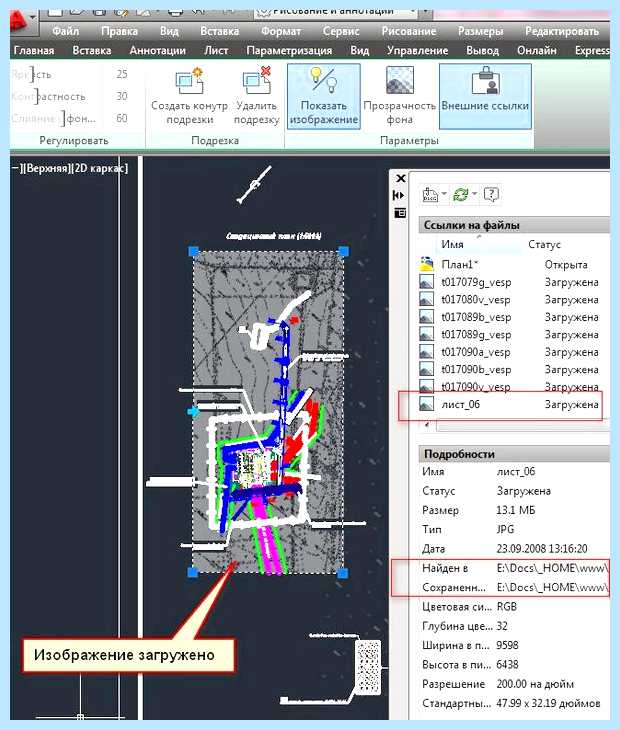The width and height of the screenshot is (620, 730).
Task: Expand the Подрезка panel title
Action: [x=215, y=140]
